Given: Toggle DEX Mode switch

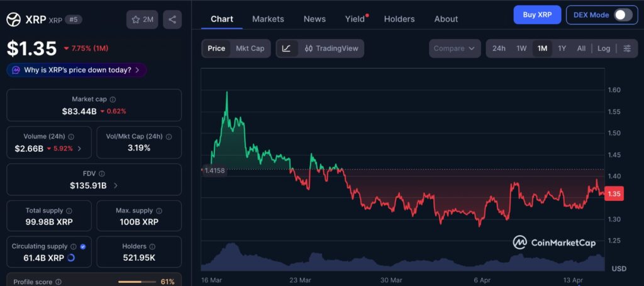Looking at the screenshot, I should [623, 15].
